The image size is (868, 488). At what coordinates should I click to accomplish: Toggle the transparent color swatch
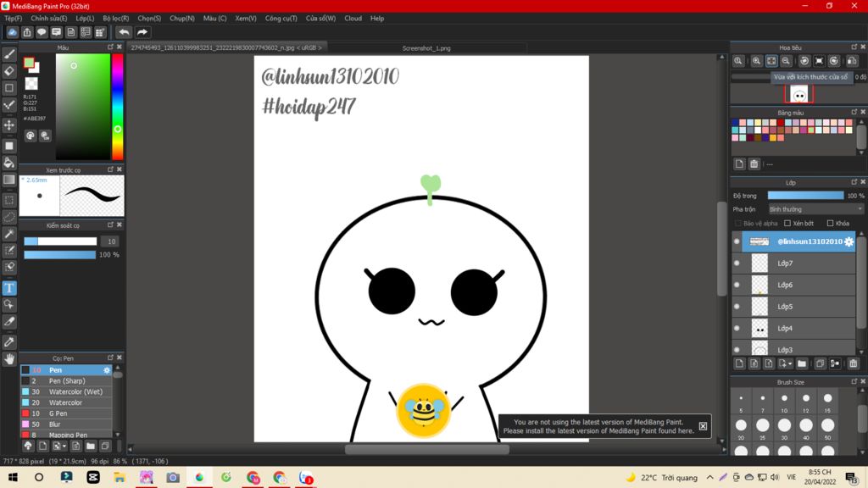click(x=31, y=84)
